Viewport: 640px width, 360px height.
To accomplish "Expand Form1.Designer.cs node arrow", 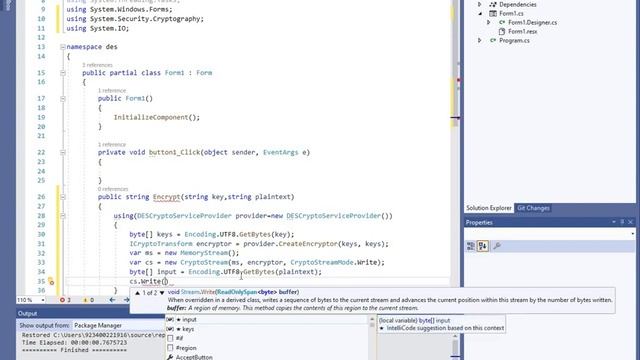I will coord(489,22).
